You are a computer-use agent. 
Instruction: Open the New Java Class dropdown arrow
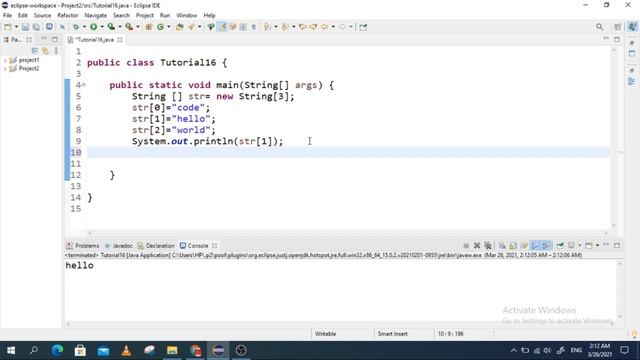169,27
